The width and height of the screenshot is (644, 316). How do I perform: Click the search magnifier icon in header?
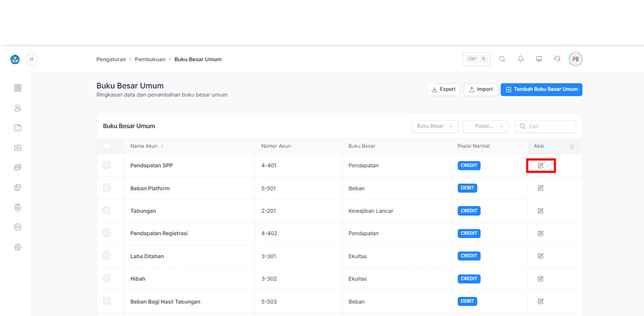[502, 59]
